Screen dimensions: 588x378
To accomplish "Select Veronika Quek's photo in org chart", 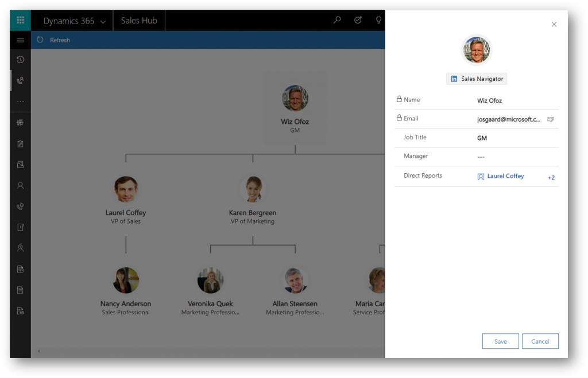I will point(210,280).
